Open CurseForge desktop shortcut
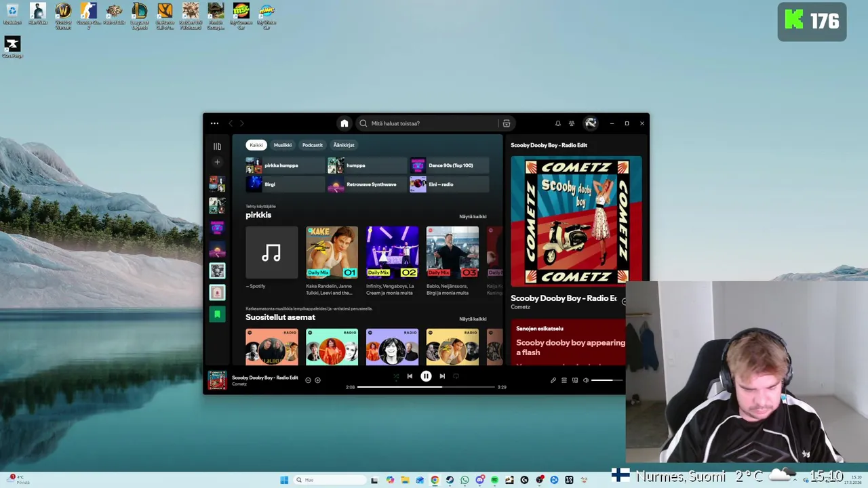This screenshot has height=488, width=868. 12,47
